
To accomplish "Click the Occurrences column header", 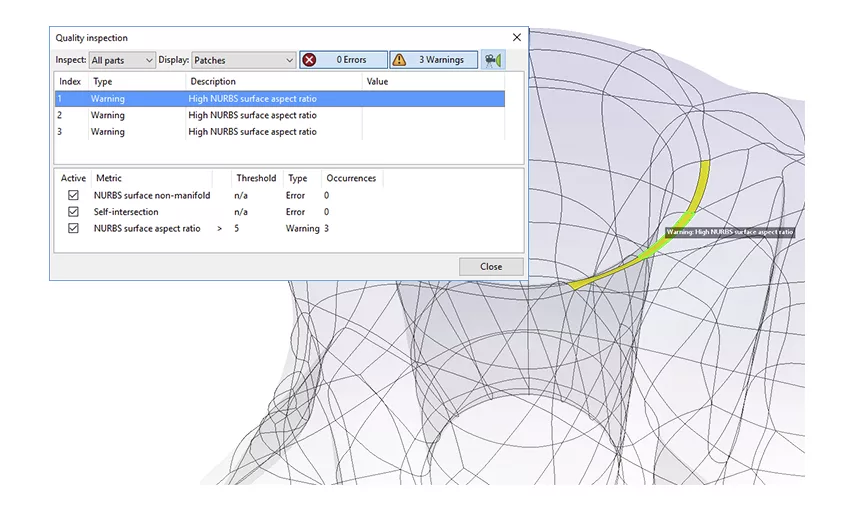I will [351, 178].
